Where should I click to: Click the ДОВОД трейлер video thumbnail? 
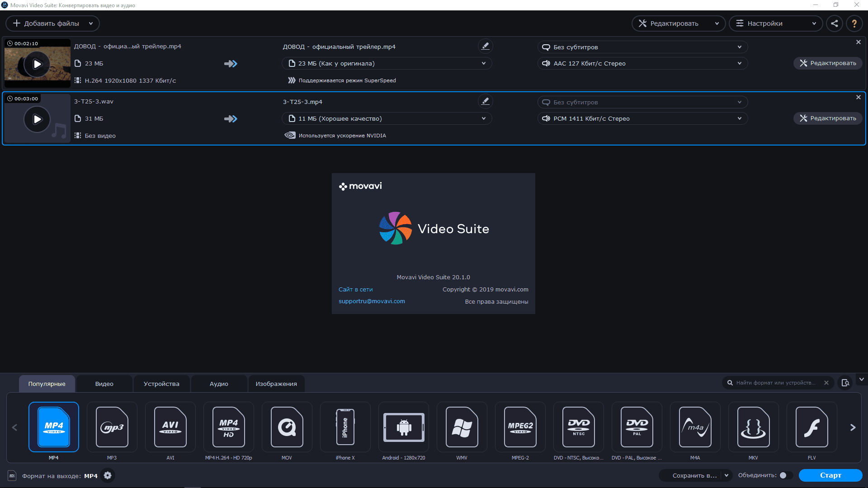[x=37, y=63]
